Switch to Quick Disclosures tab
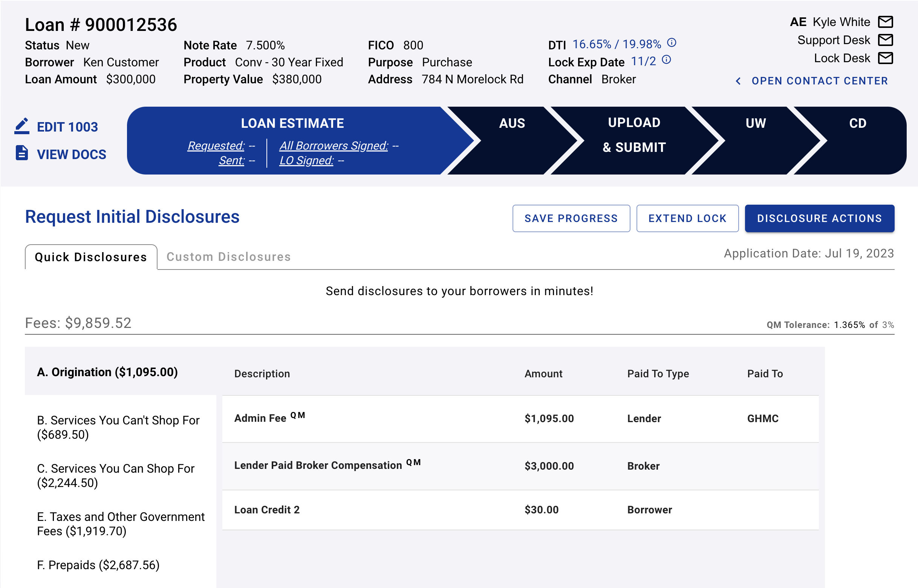Screen dimensions: 918x588 pyautogui.click(x=91, y=257)
